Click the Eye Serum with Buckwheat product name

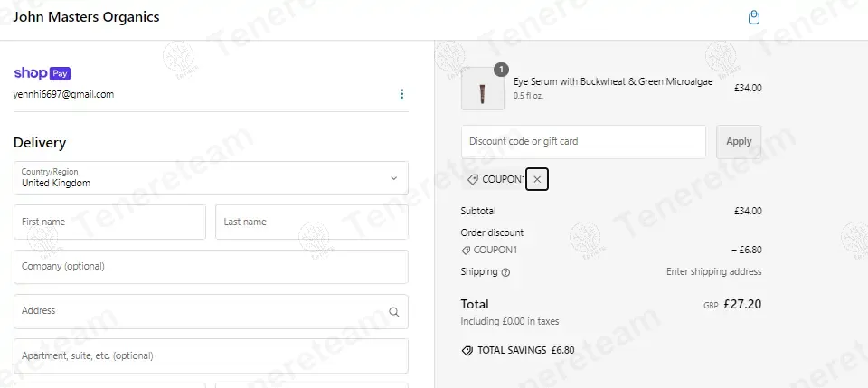pos(613,82)
